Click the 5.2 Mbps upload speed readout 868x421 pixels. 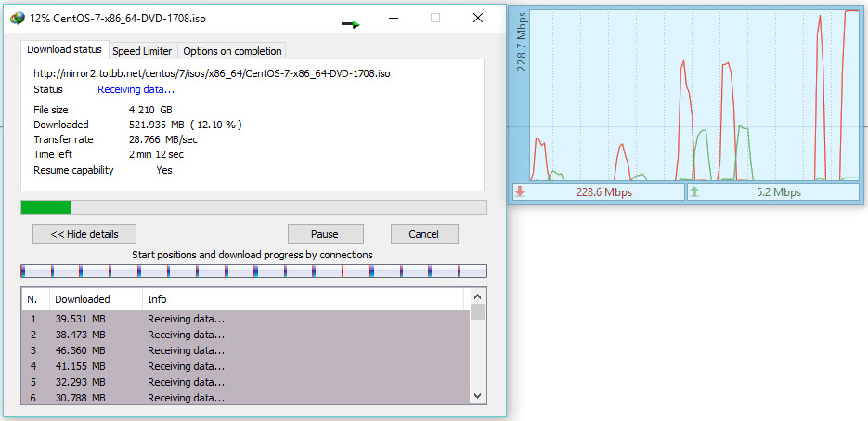tap(778, 192)
